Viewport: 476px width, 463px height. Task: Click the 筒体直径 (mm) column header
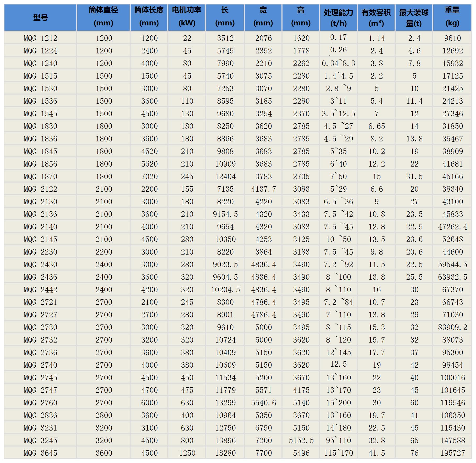103,18
